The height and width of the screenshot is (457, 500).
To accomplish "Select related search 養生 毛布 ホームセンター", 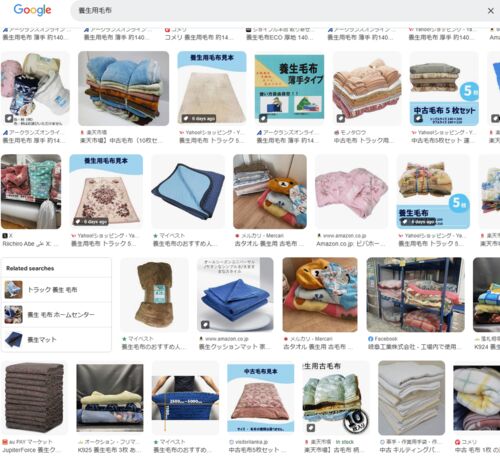I will tap(56, 314).
